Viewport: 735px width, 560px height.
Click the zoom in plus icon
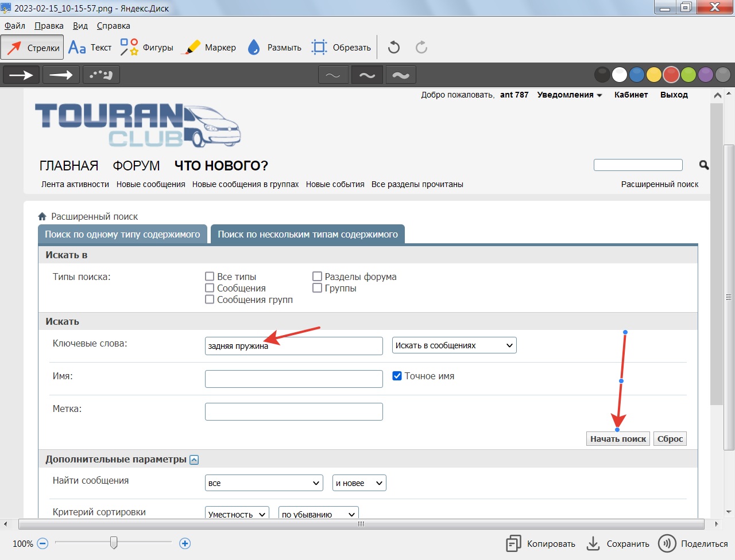tap(185, 543)
